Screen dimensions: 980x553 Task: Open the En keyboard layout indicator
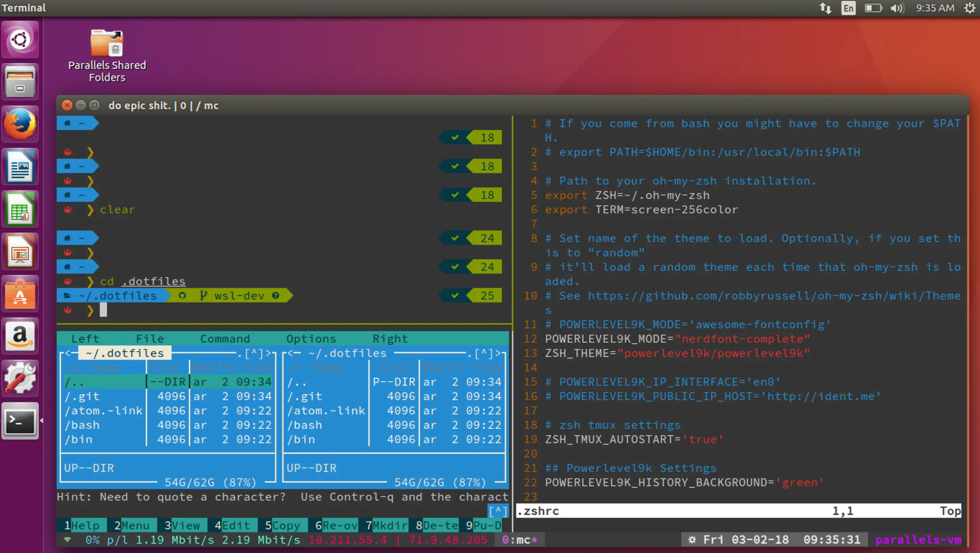click(x=848, y=8)
